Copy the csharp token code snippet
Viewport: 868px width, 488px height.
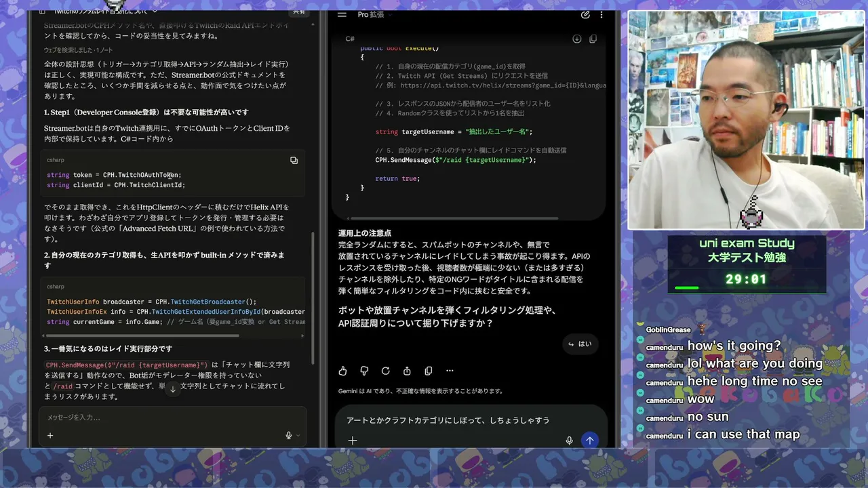294,160
